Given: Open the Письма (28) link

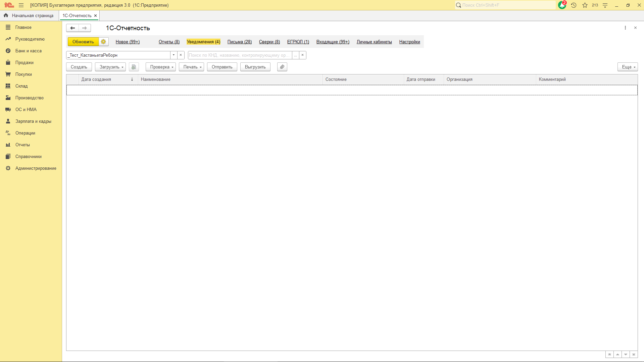Looking at the screenshot, I should [x=240, y=42].
